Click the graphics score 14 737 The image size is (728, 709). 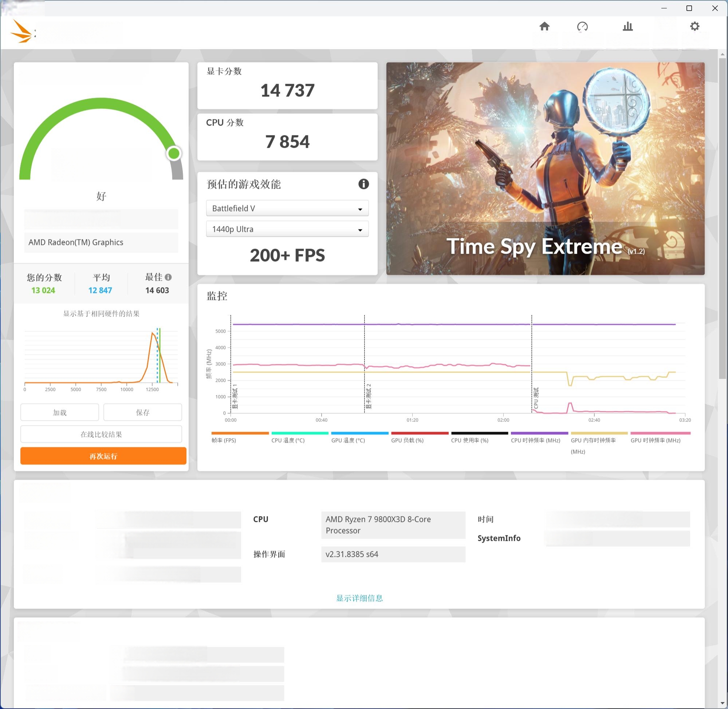click(287, 91)
